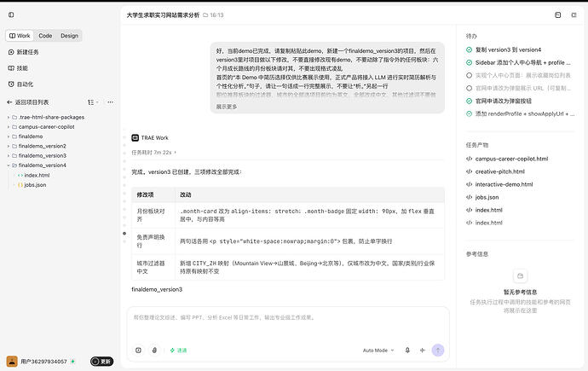Click the 改动 table header
The image size is (588, 371).
tap(186, 194)
